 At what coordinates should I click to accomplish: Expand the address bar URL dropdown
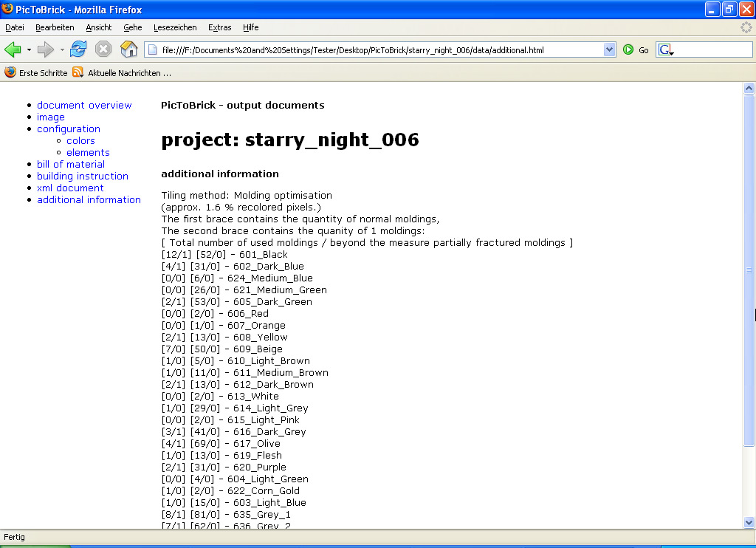pyautogui.click(x=609, y=49)
